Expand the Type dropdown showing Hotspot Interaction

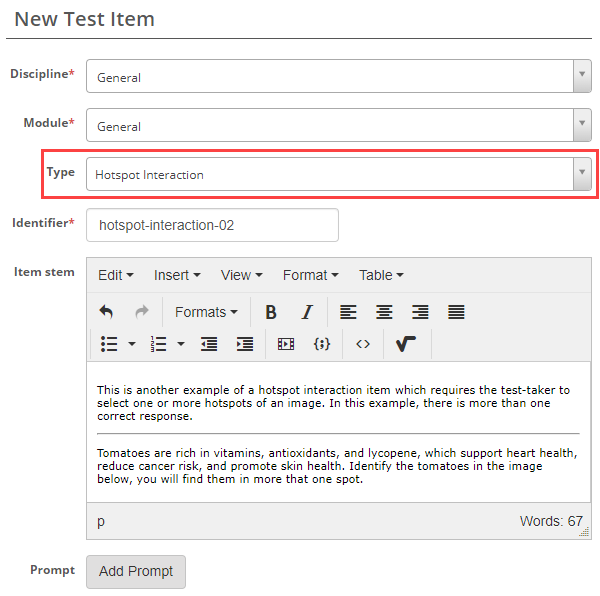click(x=338, y=175)
